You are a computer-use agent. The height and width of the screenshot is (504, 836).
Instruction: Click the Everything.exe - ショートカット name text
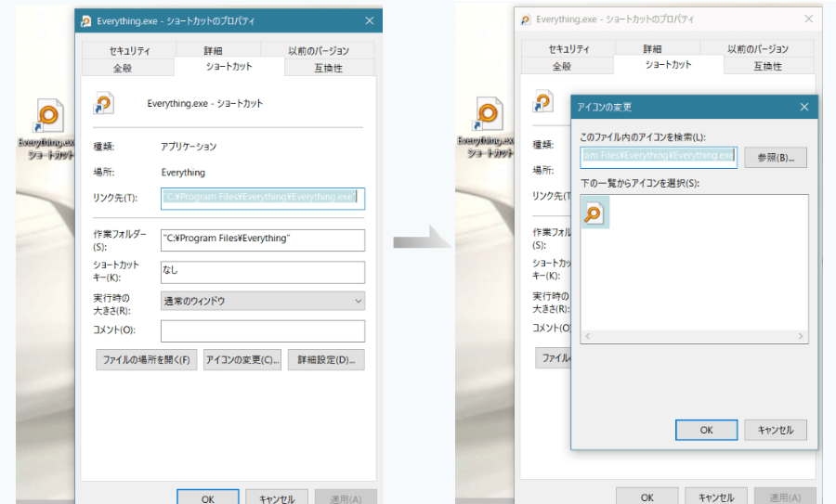[204, 103]
